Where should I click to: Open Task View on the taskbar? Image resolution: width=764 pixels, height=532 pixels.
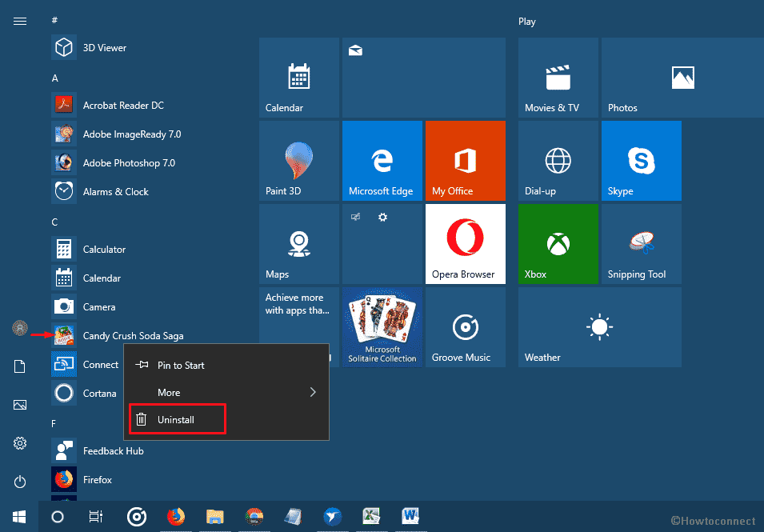click(x=96, y=517)
